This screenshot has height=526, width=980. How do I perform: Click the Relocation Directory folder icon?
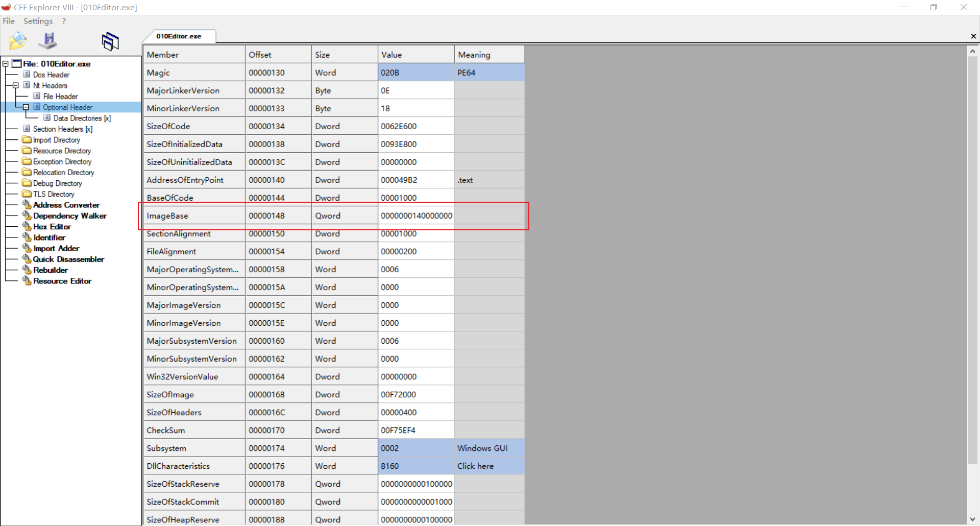coord(27,172)
